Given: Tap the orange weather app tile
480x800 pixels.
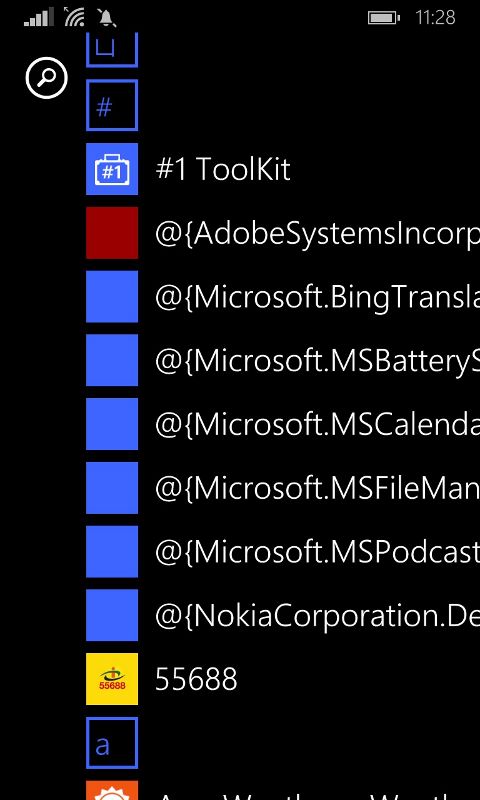Looking at the screenshot, I should point(112,790).
